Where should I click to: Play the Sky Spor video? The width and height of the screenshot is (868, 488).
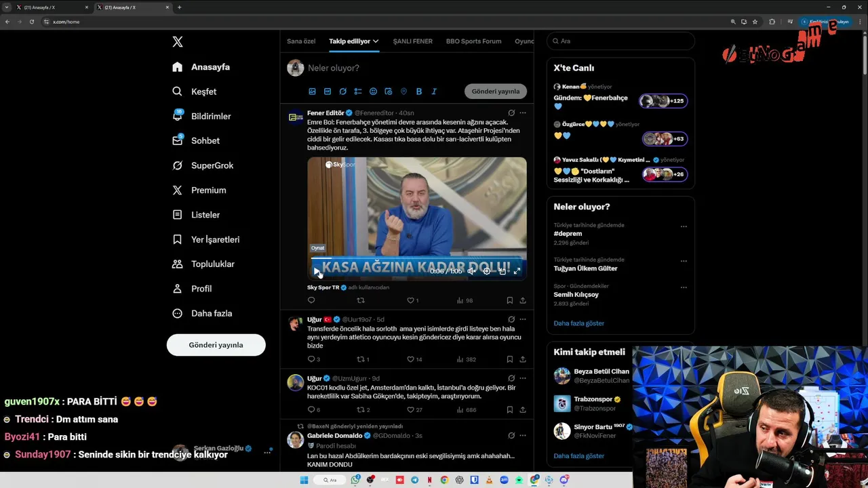pyautogui.click(x=317, y=271)
